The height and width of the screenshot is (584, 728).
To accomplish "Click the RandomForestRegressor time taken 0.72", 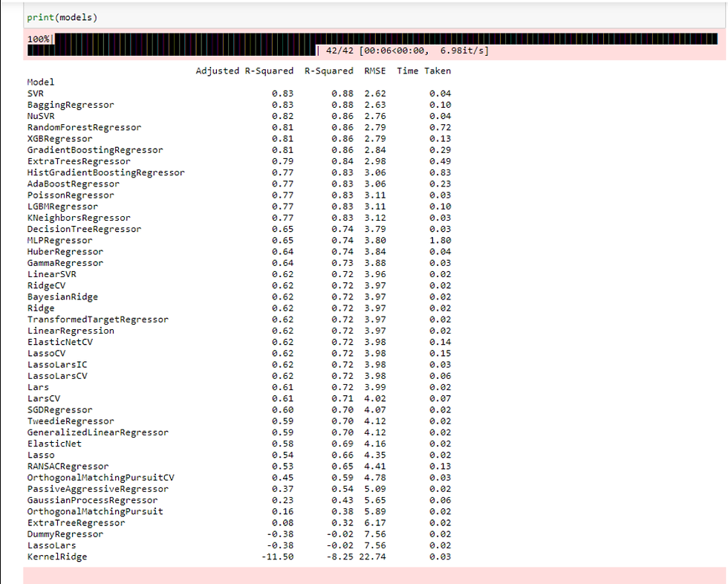I will point(440,127).
